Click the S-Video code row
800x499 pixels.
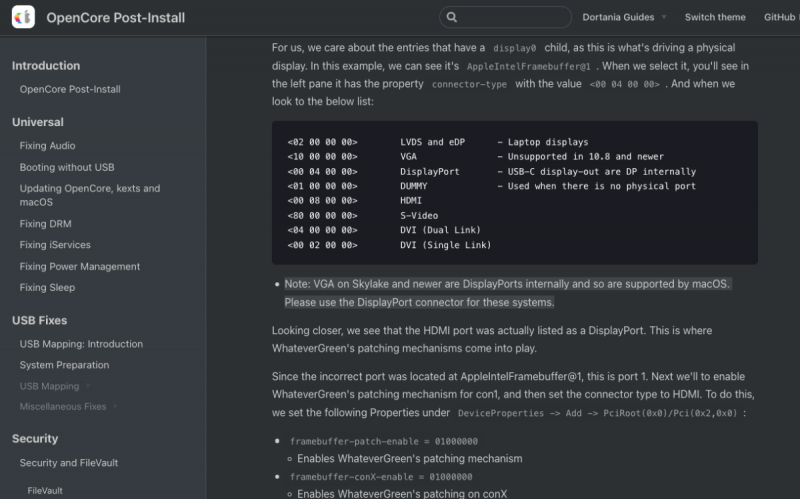(363, 215)
